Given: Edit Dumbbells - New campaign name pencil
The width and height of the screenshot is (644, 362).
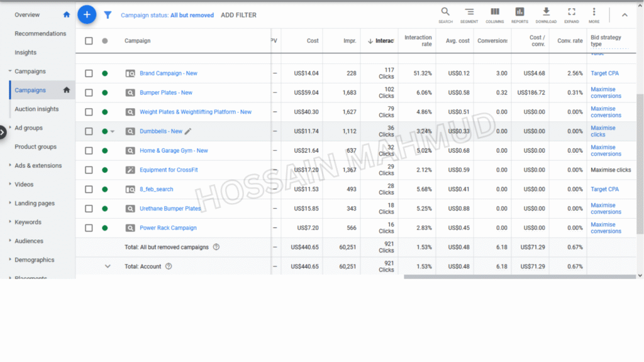Looking at the screenshot, I should coord(188,131).
